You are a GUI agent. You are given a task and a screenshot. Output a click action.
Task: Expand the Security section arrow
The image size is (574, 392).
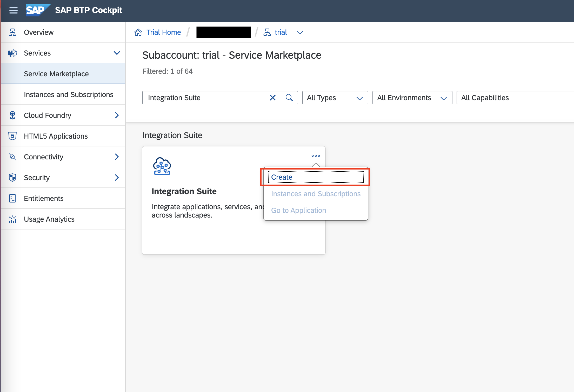(117, 178)
